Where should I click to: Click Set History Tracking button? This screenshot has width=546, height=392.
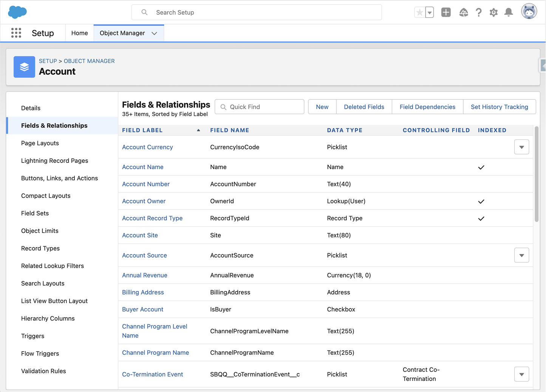pos(499,107)
